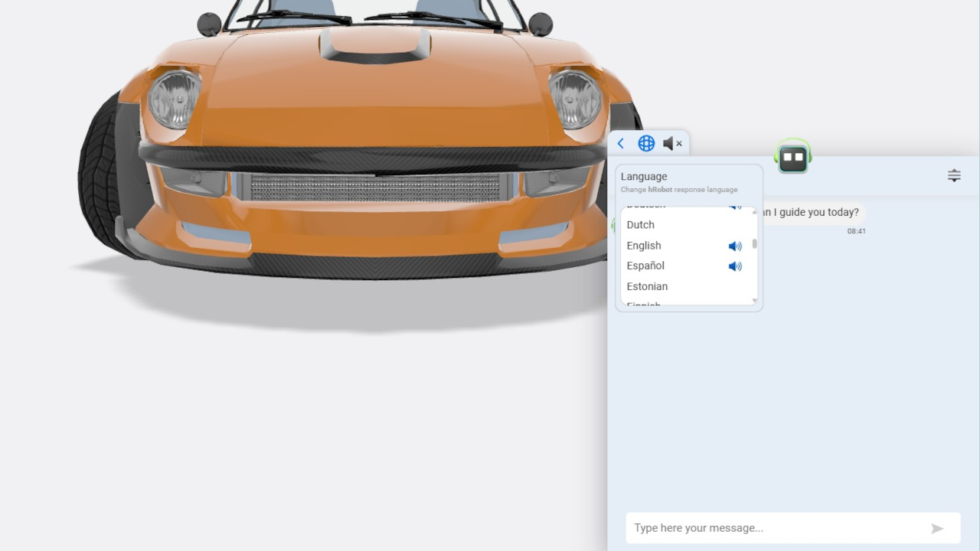Image resolution: width=980 pixels, height=551 pixels.
Task: Click the send message arrow icon
Action: [937, 528]
